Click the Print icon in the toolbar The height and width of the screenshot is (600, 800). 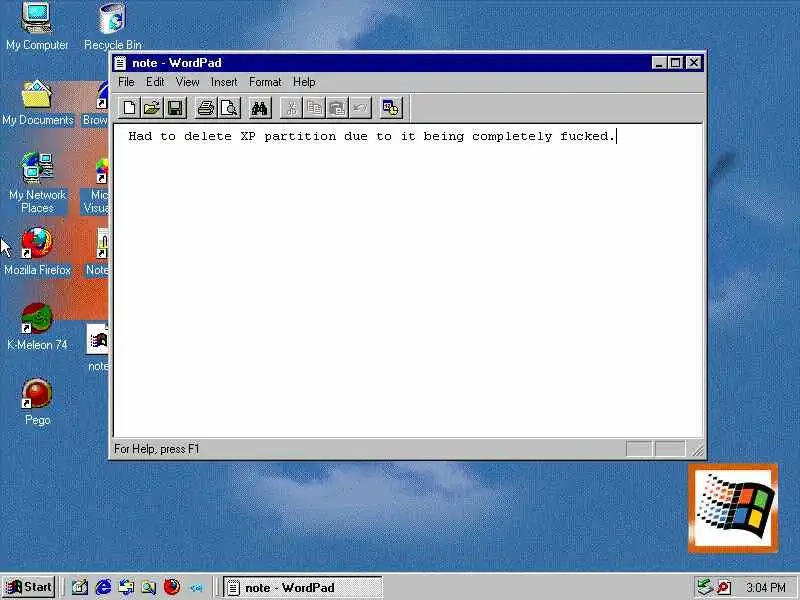206,108
